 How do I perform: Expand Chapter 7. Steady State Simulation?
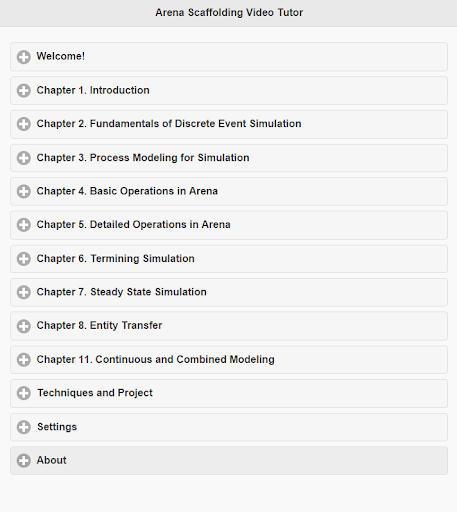(x=229, y=292)
